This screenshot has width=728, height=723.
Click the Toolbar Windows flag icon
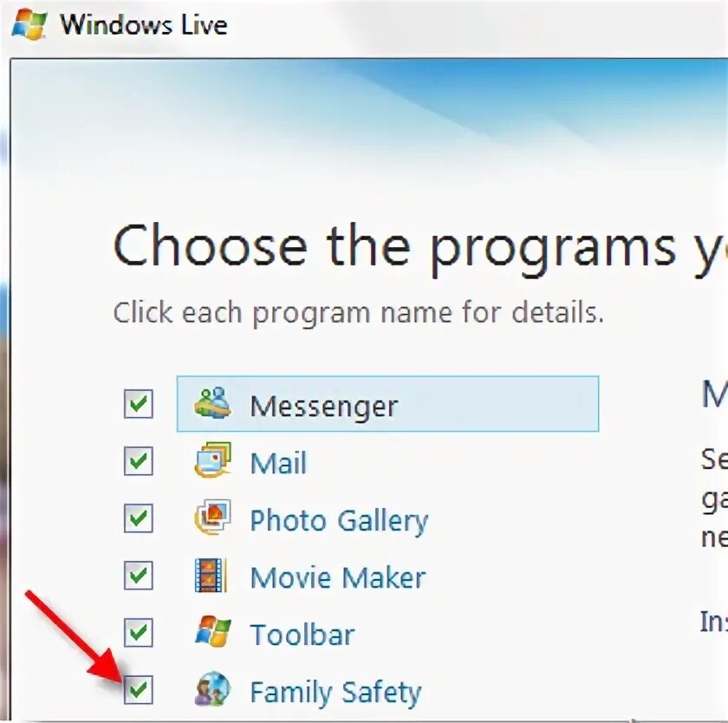[212, 631]
